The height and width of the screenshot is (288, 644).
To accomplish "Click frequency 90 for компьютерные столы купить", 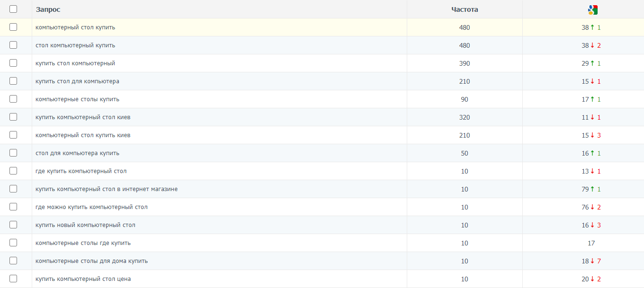I will (x=465, y=99).
